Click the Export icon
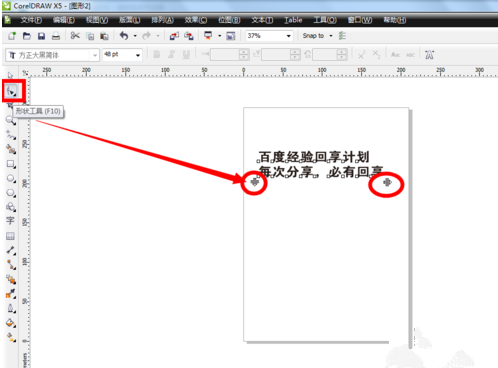 click(189, 36)
